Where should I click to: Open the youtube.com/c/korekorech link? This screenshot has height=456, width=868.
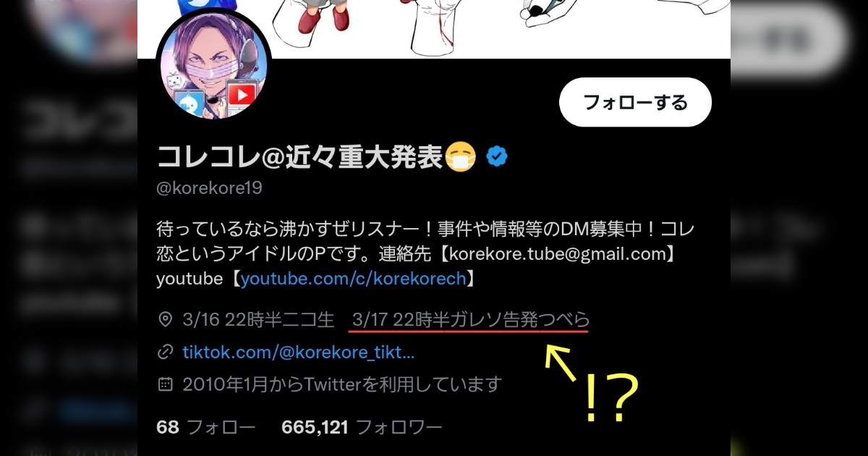353,278
